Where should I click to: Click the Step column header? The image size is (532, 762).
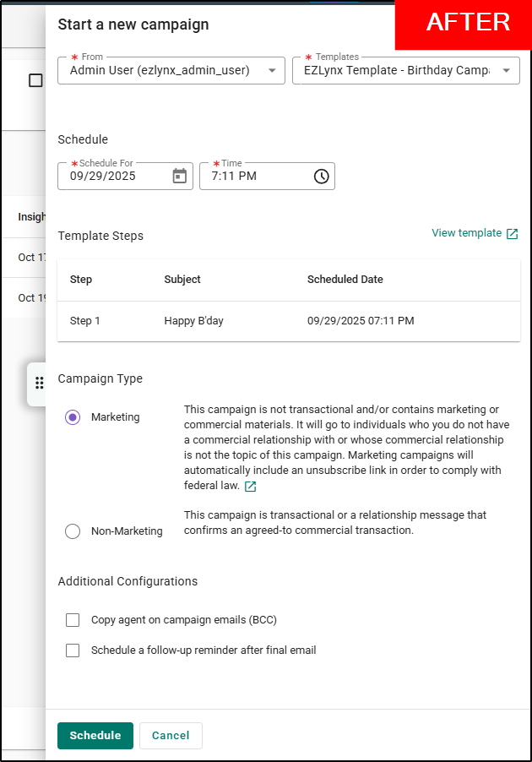pos(81,280)
